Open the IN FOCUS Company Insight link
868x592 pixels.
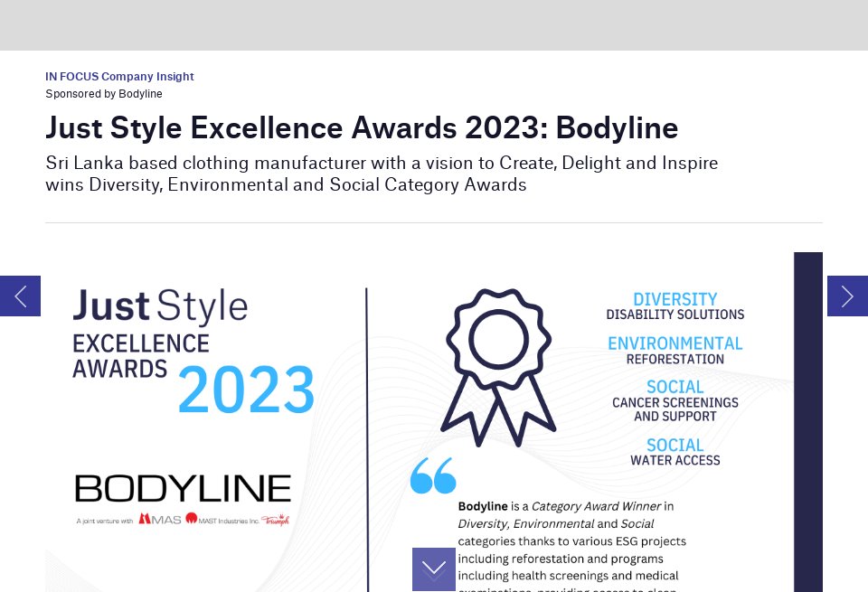[x=119, y=77]
